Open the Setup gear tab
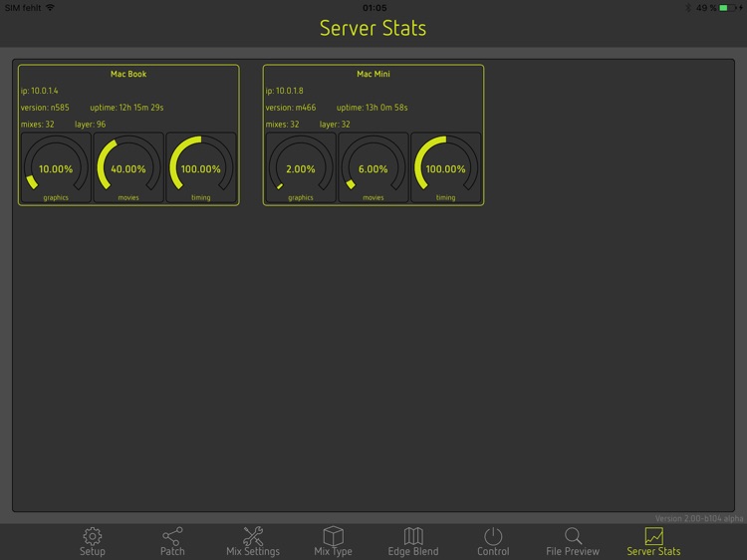 pyautogui.click(x=92, y=542)
